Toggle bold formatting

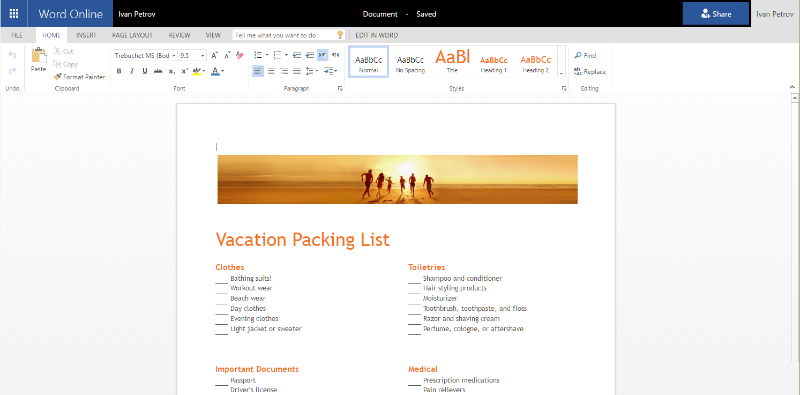(119, 71)
